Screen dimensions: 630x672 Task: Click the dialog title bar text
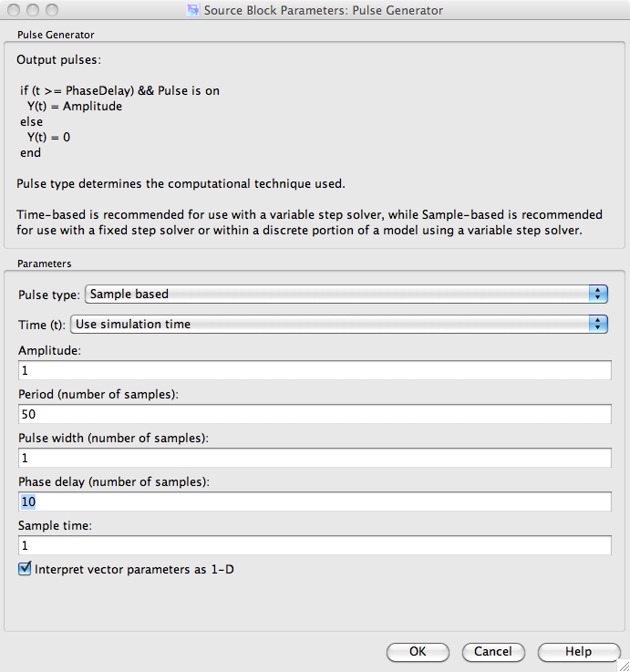click(325, 10)
